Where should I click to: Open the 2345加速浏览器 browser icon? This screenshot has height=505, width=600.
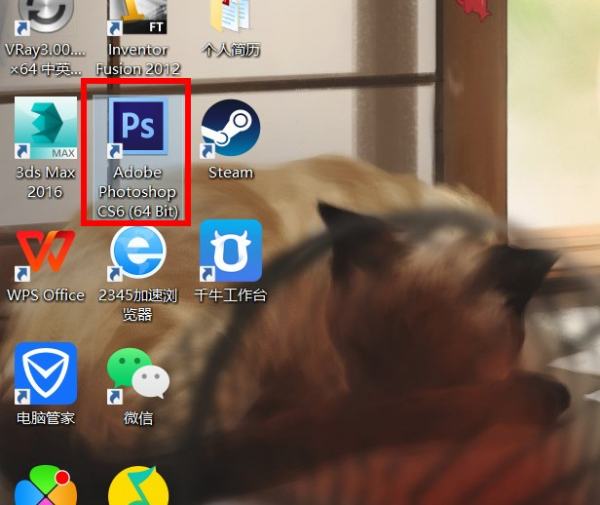click(x=138, y=252)
